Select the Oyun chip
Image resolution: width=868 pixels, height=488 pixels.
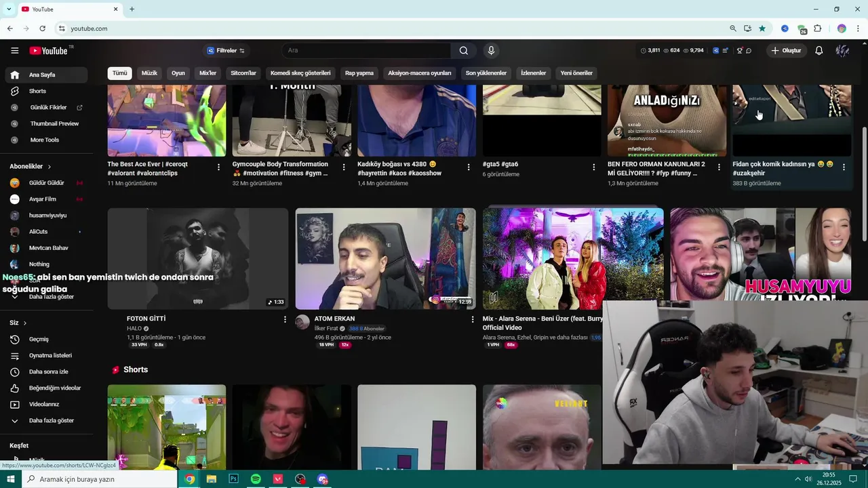tap(178, 73)
